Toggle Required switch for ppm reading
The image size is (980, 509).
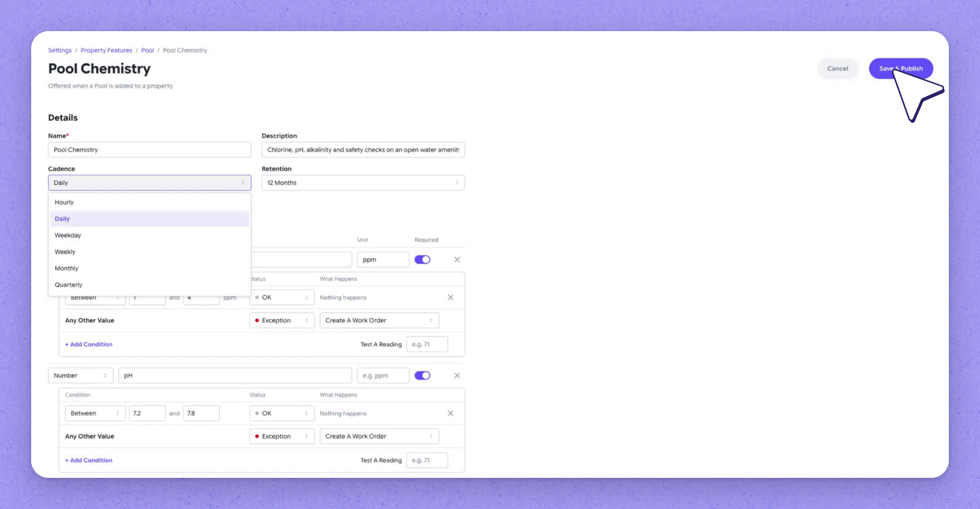[422, 260]
